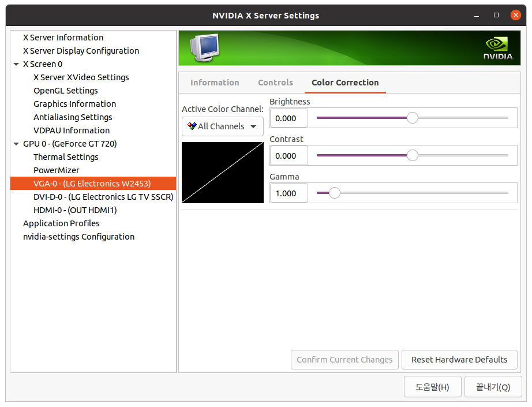The height and width of the screenshot is (407, 532).
Task: Minimize the NVIDIA settings window
Action: coord(477,16)
